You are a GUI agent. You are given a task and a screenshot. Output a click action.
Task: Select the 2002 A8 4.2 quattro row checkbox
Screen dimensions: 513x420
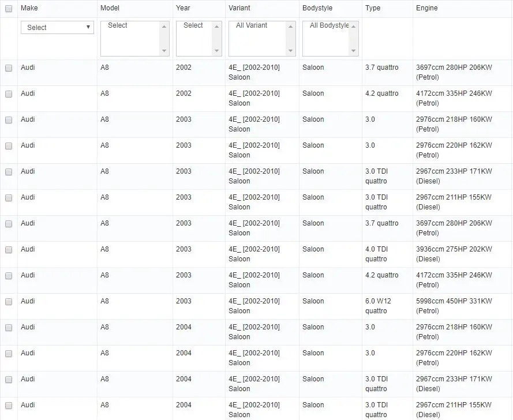tap(9, 94)
